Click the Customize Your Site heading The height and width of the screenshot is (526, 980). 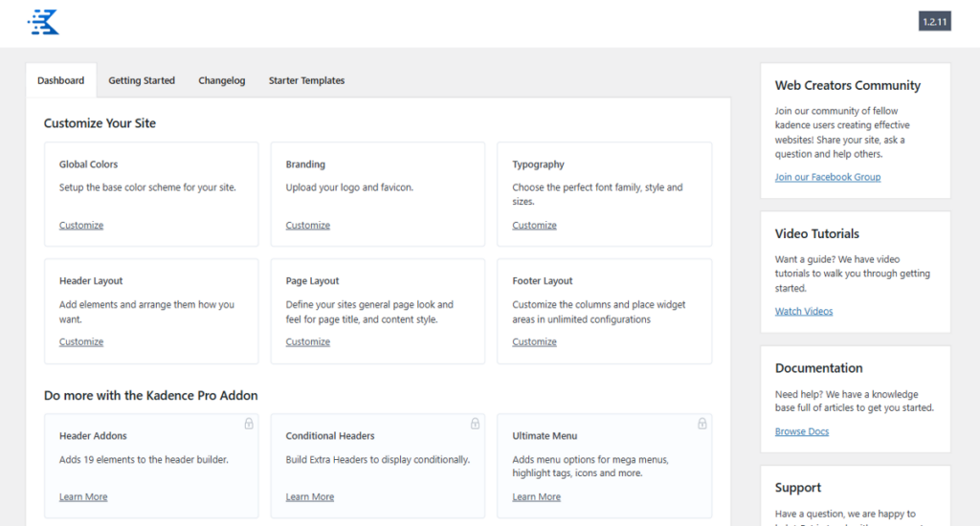point(100,123)
